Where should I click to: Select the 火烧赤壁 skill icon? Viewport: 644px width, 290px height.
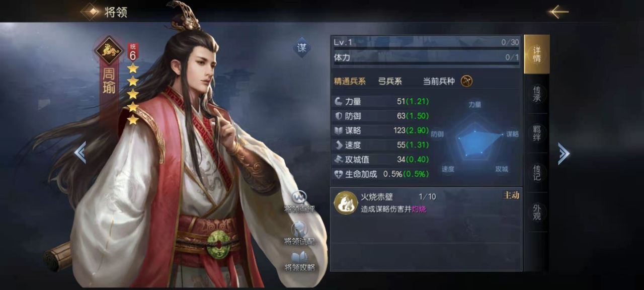(346, 203)
